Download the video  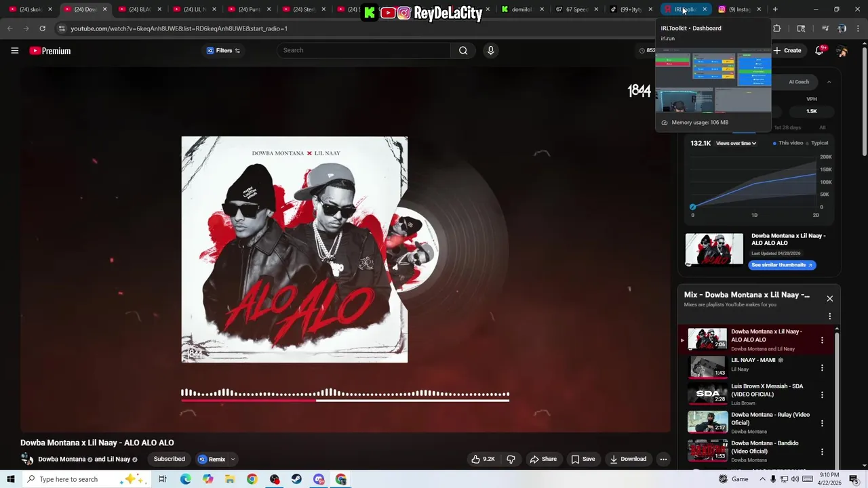click(x=628, y=459)
